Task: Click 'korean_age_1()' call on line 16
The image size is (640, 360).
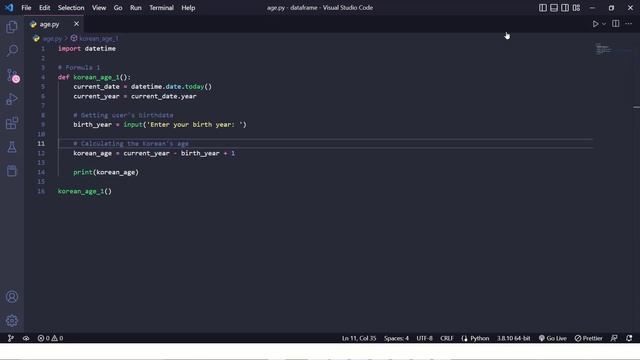Action: pyautogui.click(x=84, y=191)
